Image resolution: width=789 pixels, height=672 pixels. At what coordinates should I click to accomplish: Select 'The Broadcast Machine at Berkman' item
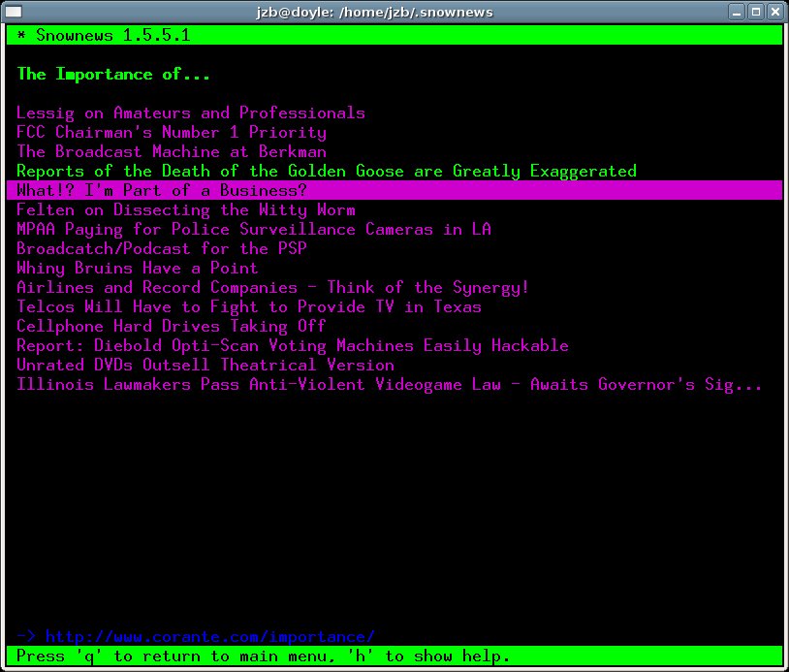pyautogui.click(x=172, y=151)
